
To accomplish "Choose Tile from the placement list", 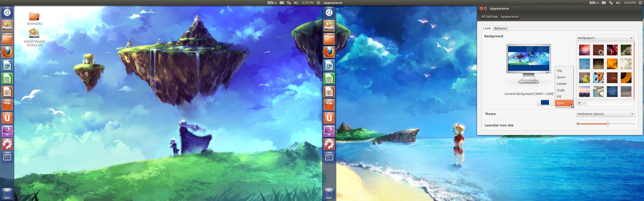I will click(x=559, y=71).
